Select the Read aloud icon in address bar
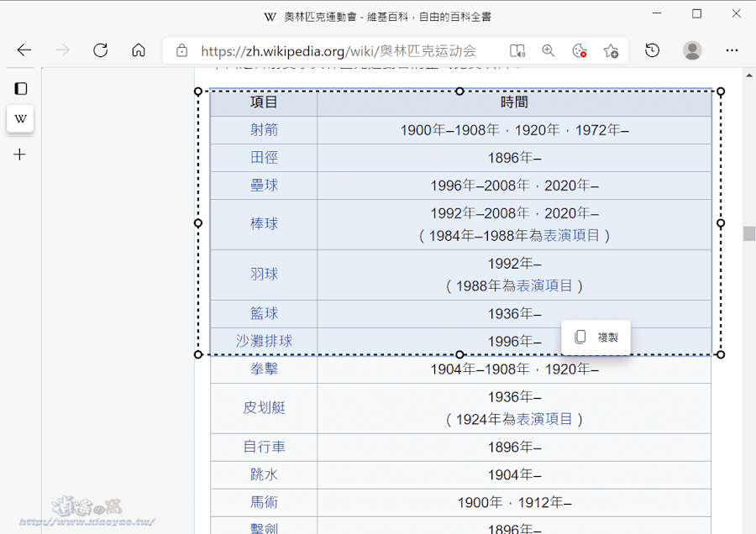The image size is (756, 534). click(x=517, y=50)
